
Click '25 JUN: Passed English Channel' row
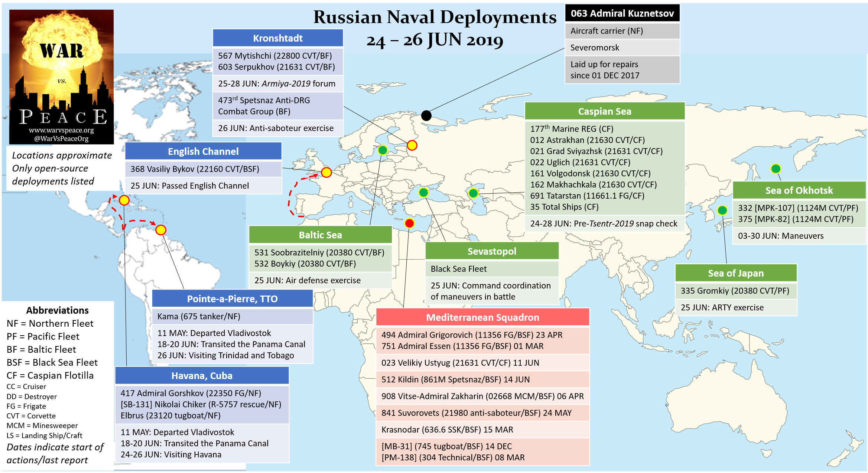coord(203,186)
